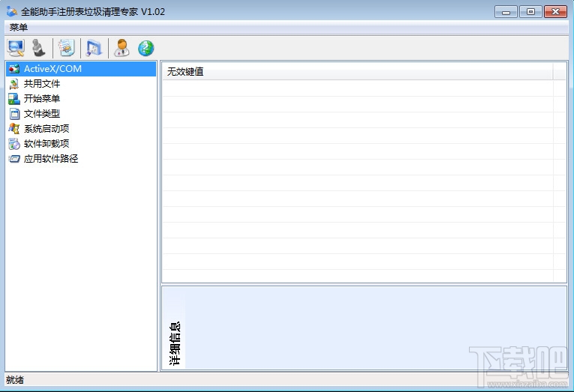Select the 系统启动项 category
574x392 pixels.
81,129
